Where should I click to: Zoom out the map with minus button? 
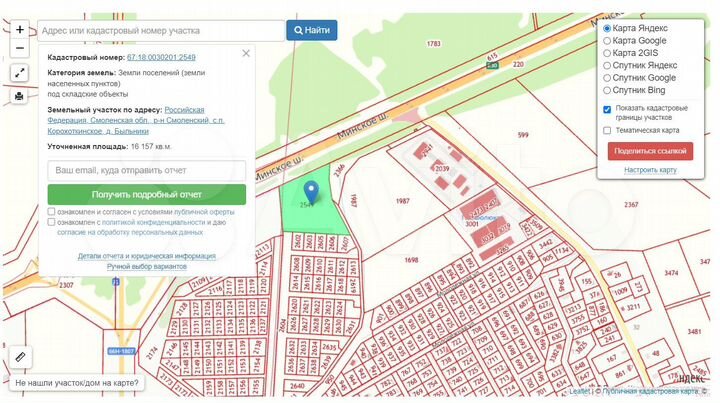pos(20,48)
